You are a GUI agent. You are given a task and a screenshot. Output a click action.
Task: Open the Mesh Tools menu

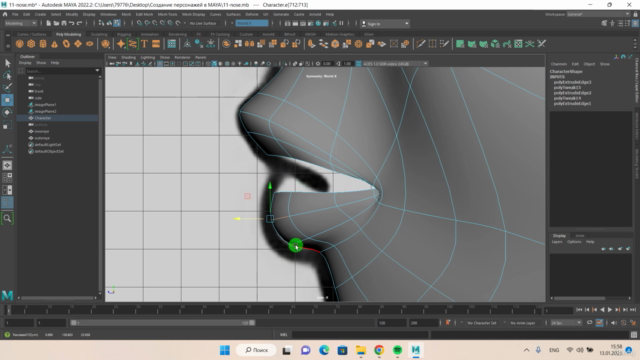point(167,14)
